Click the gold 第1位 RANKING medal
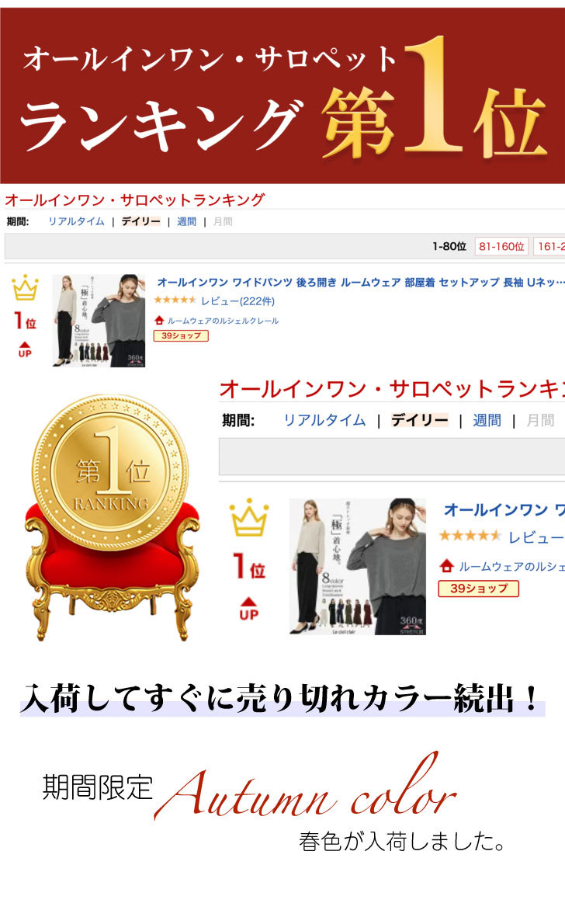The height and width of the screenshot is (924, 565). pyautogui.click(x=110, y=473)
